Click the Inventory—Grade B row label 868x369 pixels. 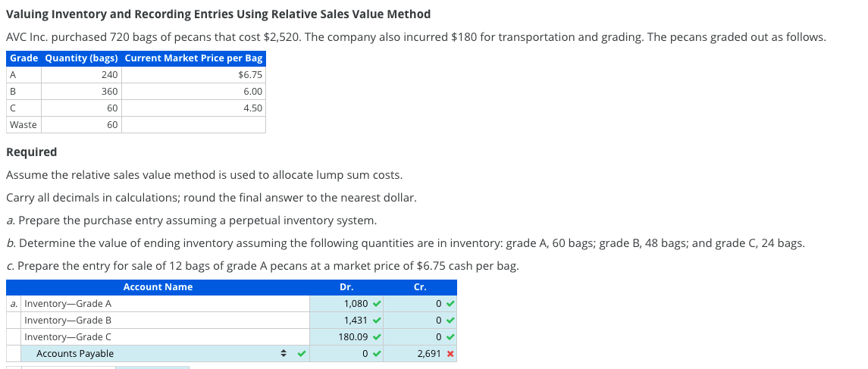68,321
